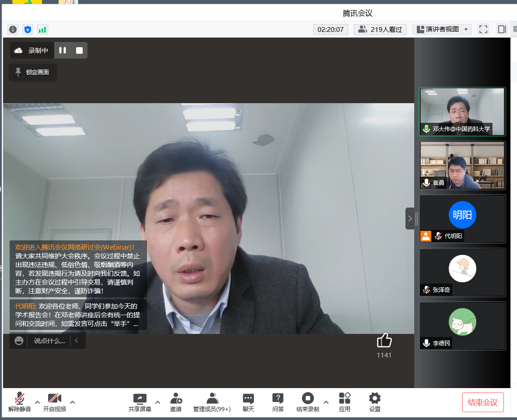The image size is (517, 420).
Task: Open the blue security shield icon
Action: pos(28,29)
